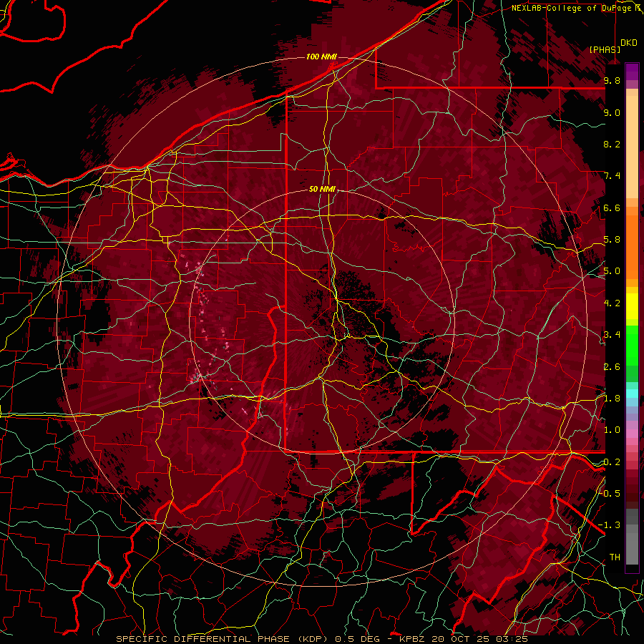Image resolution: width=644 pixels, height=644 pixels.
Task: Click the 5.8 scale value
Action: tap(612, 240)
